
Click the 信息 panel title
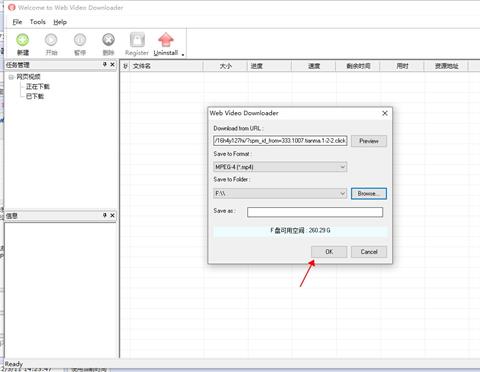[12, 216]
